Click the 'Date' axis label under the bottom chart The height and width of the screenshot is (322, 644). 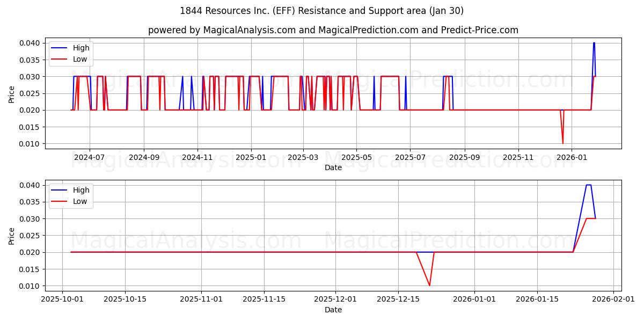(333, 310)
